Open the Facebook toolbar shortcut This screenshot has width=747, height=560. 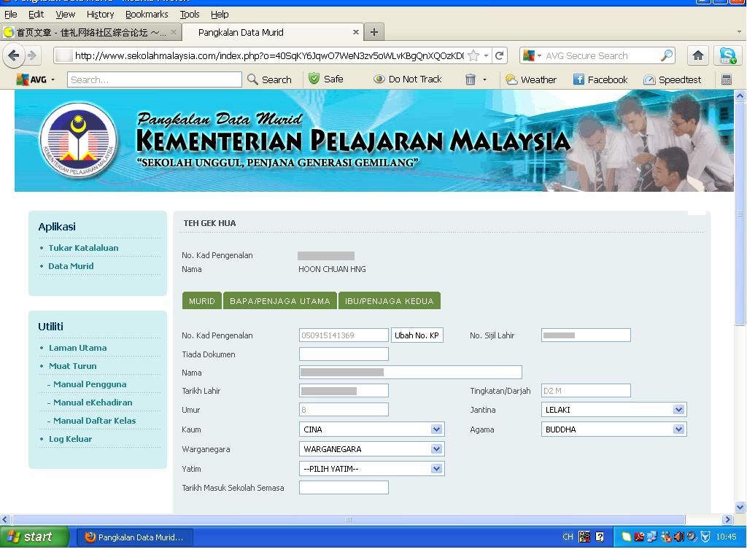[x=600, y=79]
